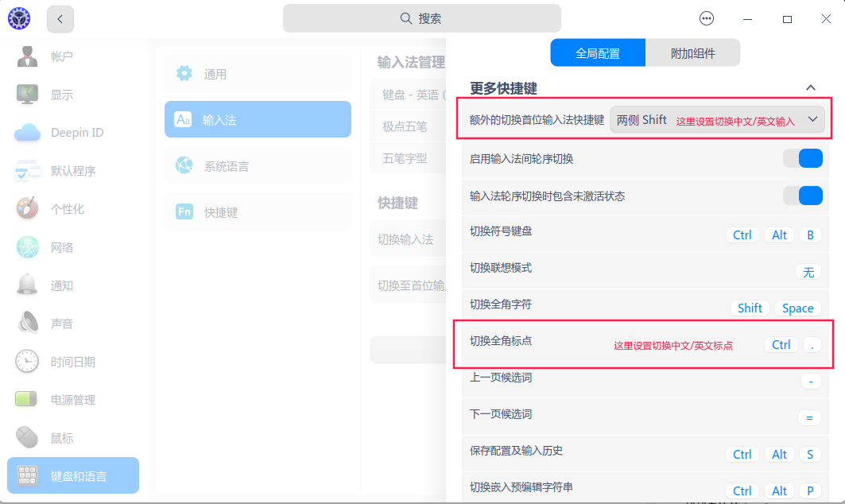
Task: Select 极点五笔 in input method list
Action: click(408, 126)
